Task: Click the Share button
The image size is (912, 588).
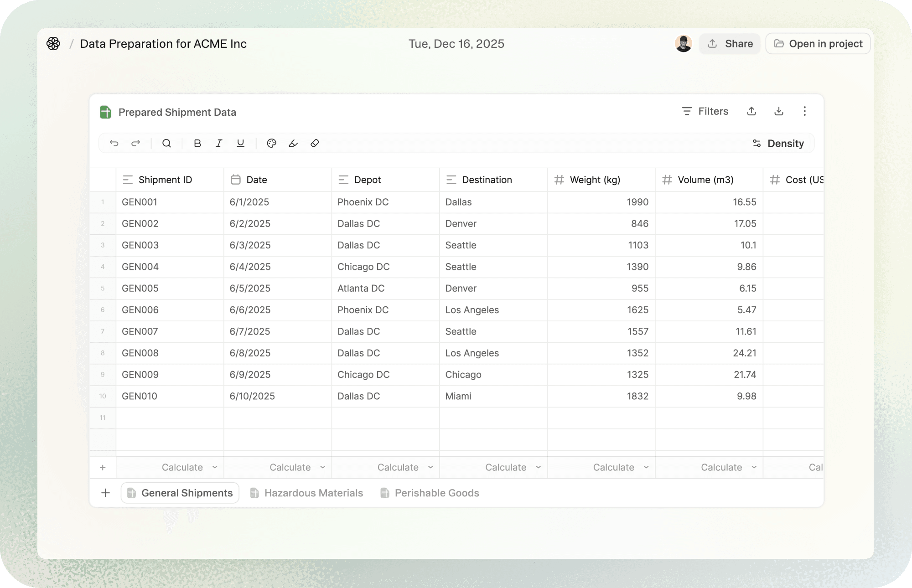Action: (730, 44)
